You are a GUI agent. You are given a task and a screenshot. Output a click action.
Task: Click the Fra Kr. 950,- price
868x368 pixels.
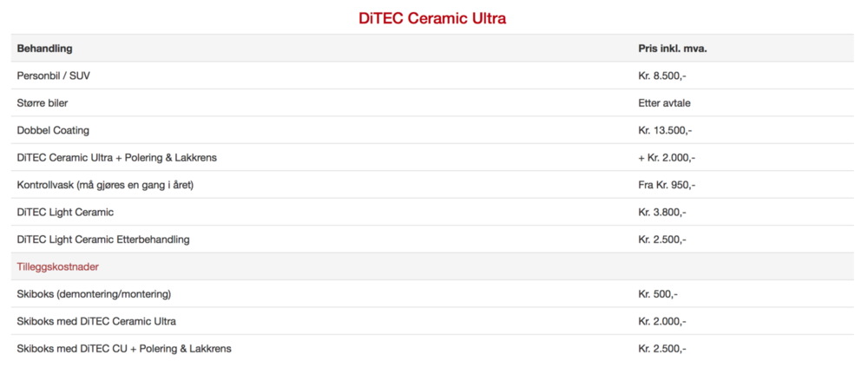pyautogui.click(x=667, y=185)
